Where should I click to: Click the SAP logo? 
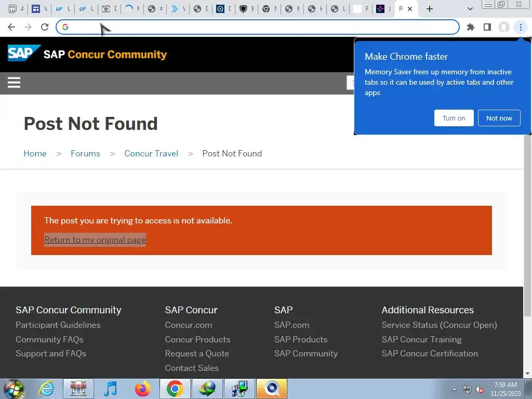pyautogui.click(x=24, y=54)
